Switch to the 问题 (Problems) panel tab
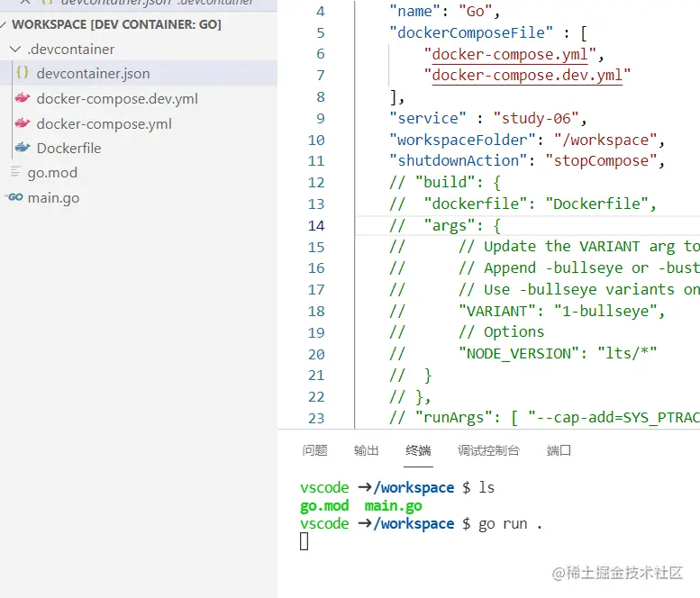 314,450
